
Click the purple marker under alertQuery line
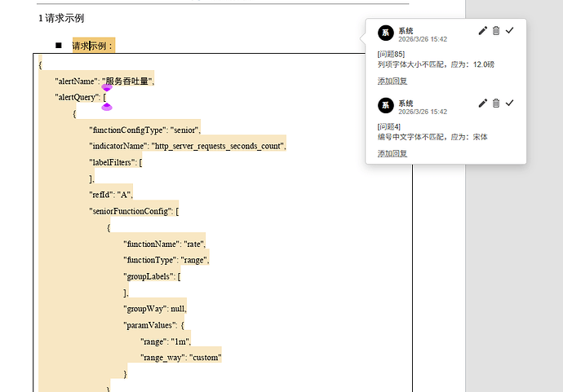106,106
